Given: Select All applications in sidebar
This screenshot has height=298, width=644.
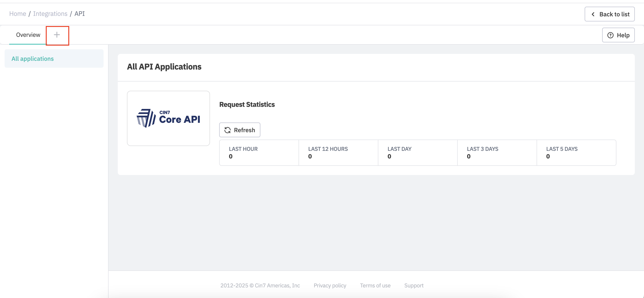Looking at the screenshot, I should (x=32, y=58).
